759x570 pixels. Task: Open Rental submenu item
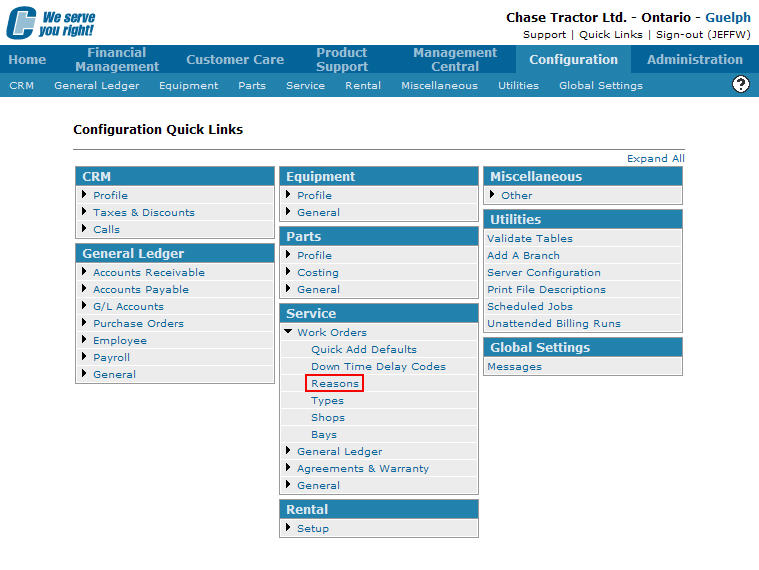(363, 86)
